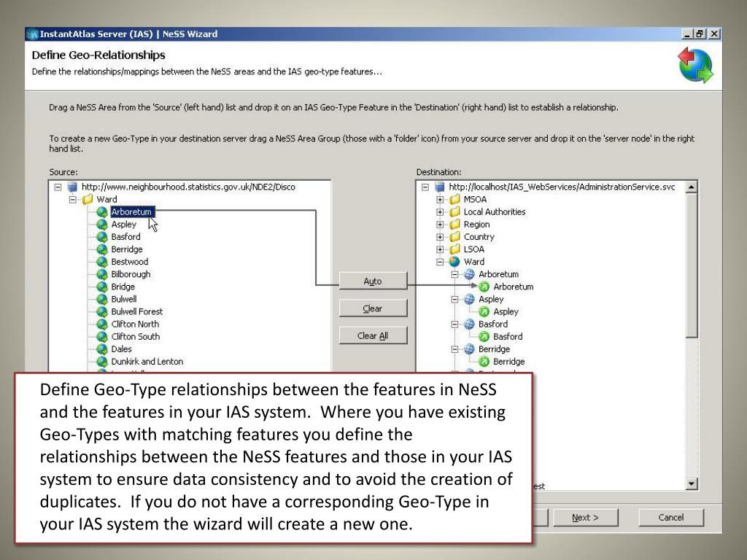Click the Arboretum parent globe icon in Destination
Viewport: 747px width, 560px height.
(469, 274)
